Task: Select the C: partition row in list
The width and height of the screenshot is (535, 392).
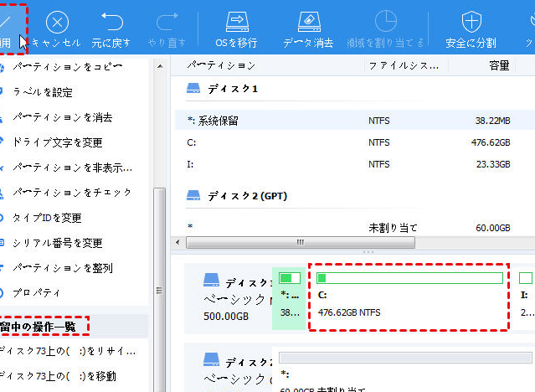Action: click(x=355, y=142)
